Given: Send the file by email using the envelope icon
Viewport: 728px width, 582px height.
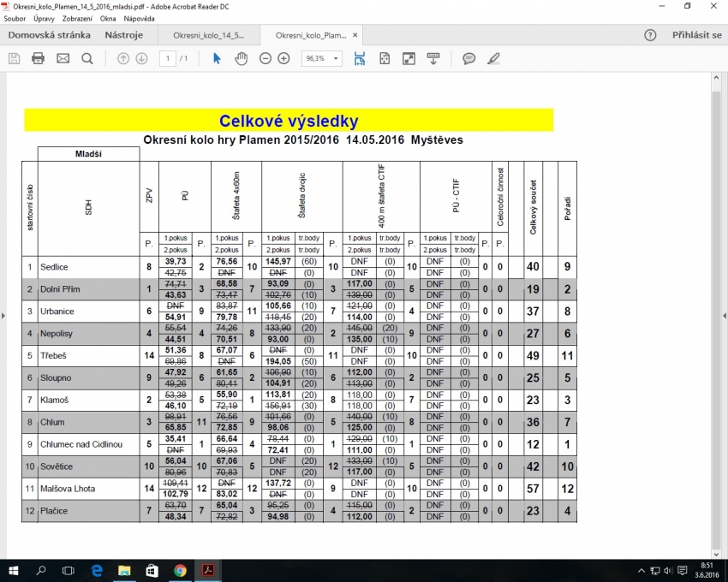Looking at the screenshot, I should [x=63, y=58].
